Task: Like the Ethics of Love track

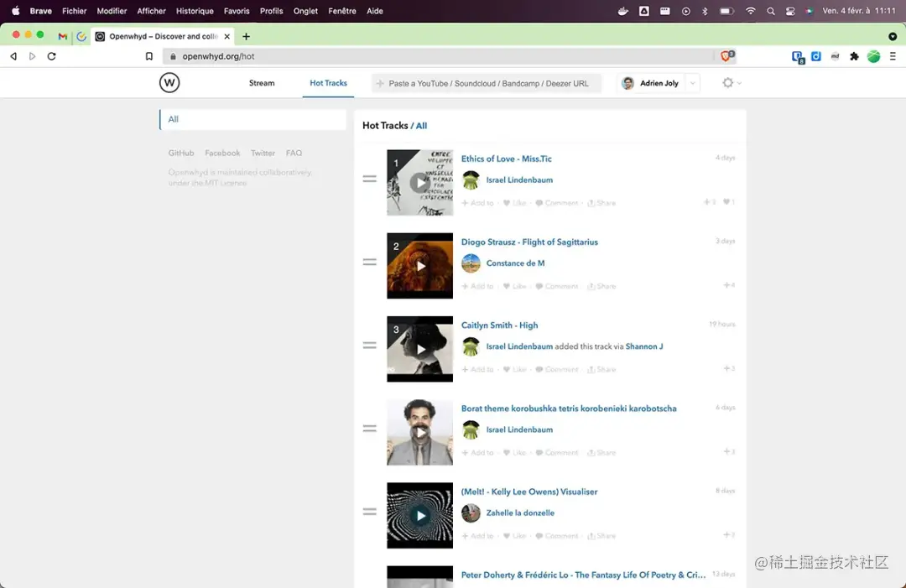Action: tap(515, 203)
